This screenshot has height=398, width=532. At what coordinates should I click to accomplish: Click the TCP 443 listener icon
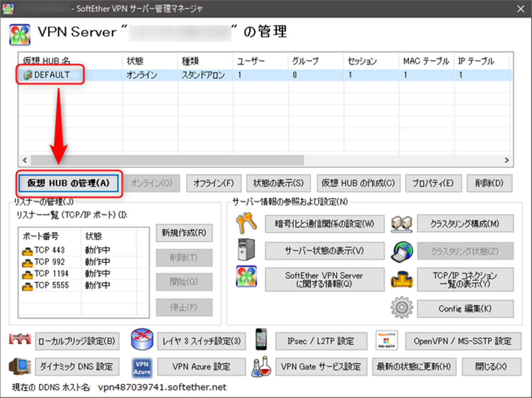(27, 251)
